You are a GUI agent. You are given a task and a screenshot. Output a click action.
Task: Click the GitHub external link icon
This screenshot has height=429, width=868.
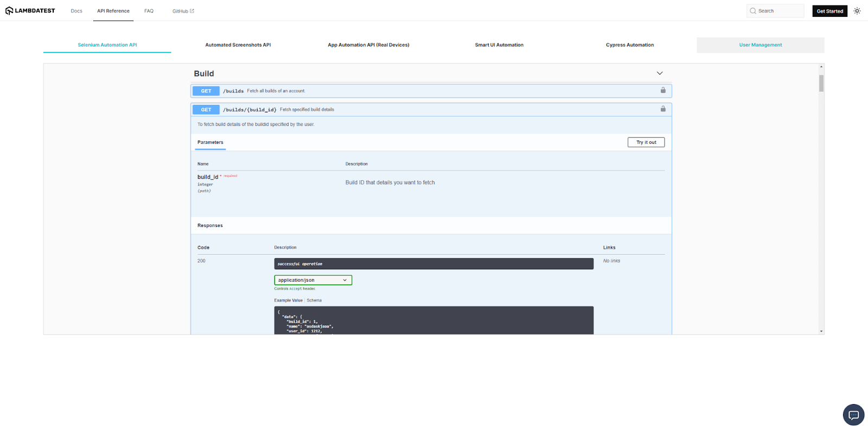tap(192, 11)
